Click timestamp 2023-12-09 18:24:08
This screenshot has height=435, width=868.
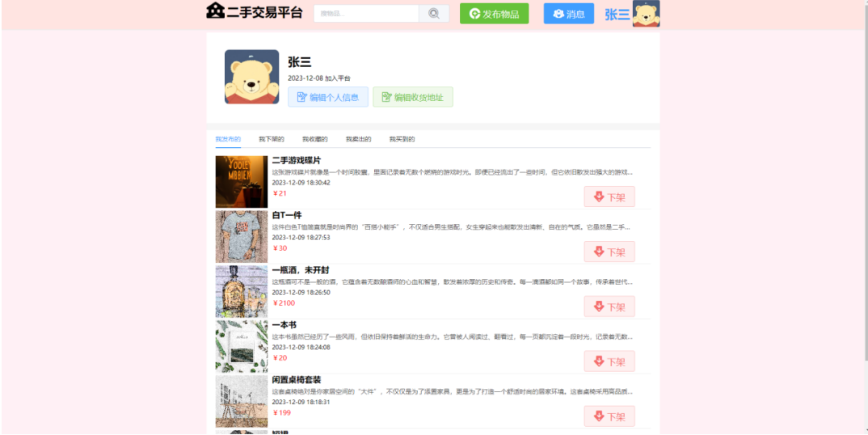[301, 347]
